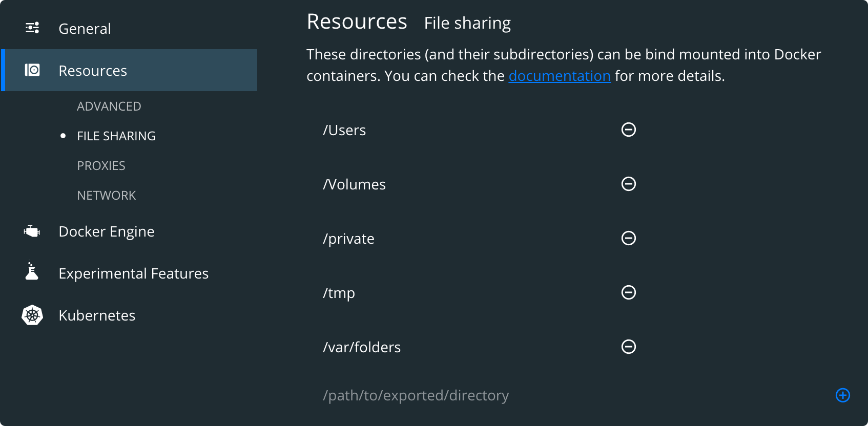Remove the /private shared directory
Viewport: 868px width, 426px height.
628,238
